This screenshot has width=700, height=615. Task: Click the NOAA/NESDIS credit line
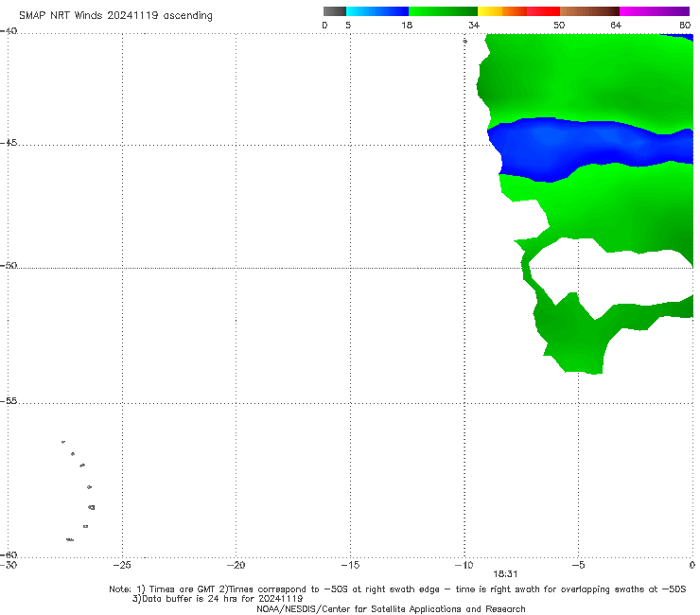(x=391, y=608)
